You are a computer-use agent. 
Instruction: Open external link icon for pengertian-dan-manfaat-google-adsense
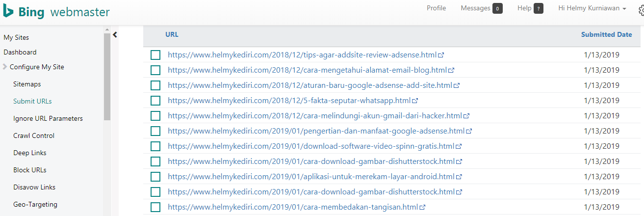(469, 131)
